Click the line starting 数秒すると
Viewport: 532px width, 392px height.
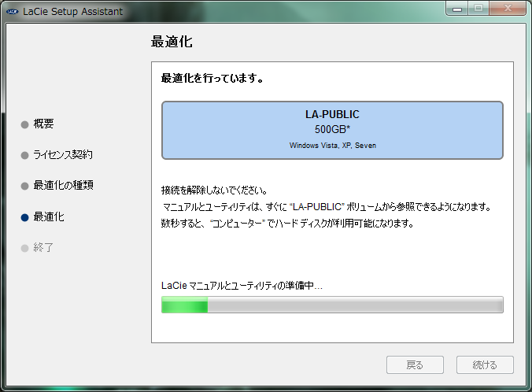tap(287, 224)
